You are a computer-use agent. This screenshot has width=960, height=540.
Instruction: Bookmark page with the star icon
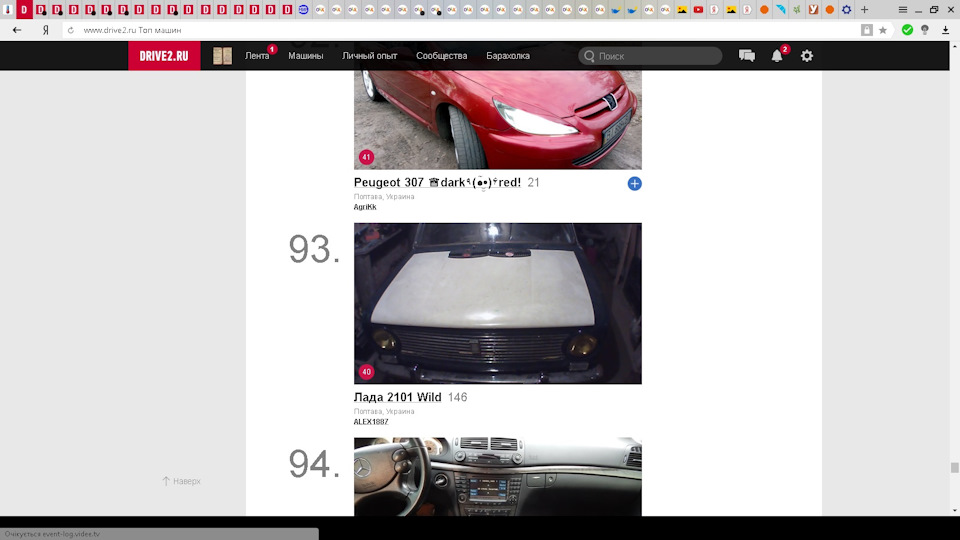(x=883, y=30)
